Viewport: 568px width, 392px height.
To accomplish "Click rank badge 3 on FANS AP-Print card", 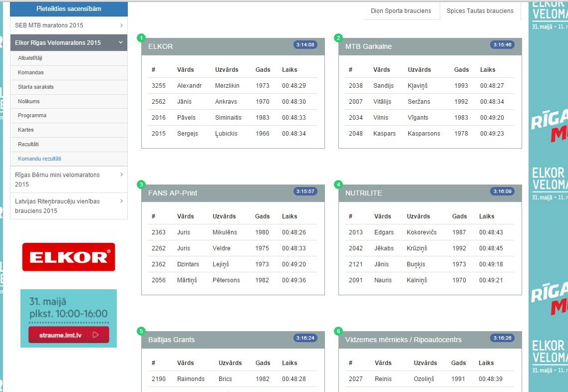I will click(141, 185).
